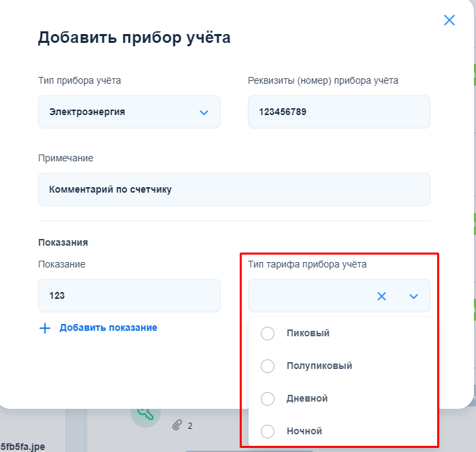Click the Примечание comment field
Screen dimensions: 476x452
pyautogui.click(x=234, y=189)
